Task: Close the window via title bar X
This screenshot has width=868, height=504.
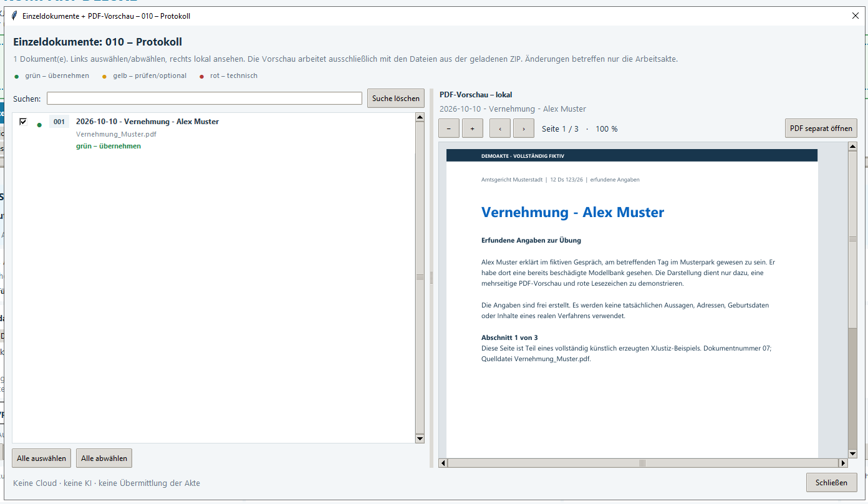Action: [855, 16]
